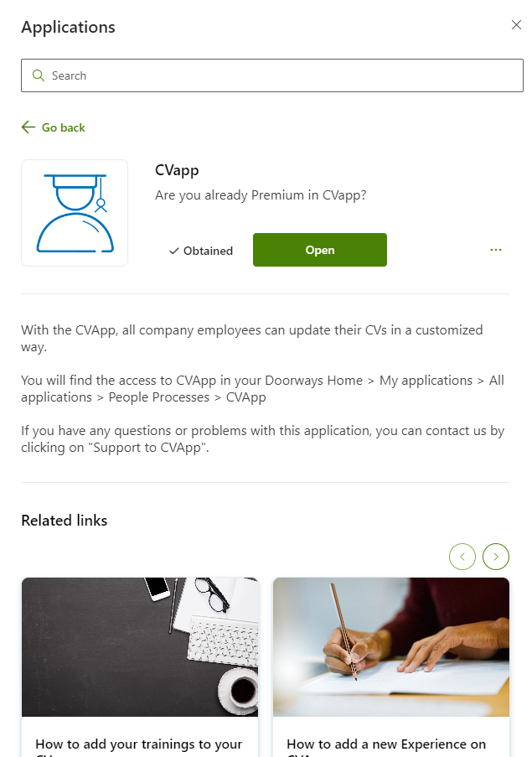Click the Go back arrow icon
The width and height of the screenshot is (532, 757).
(28, 127)
